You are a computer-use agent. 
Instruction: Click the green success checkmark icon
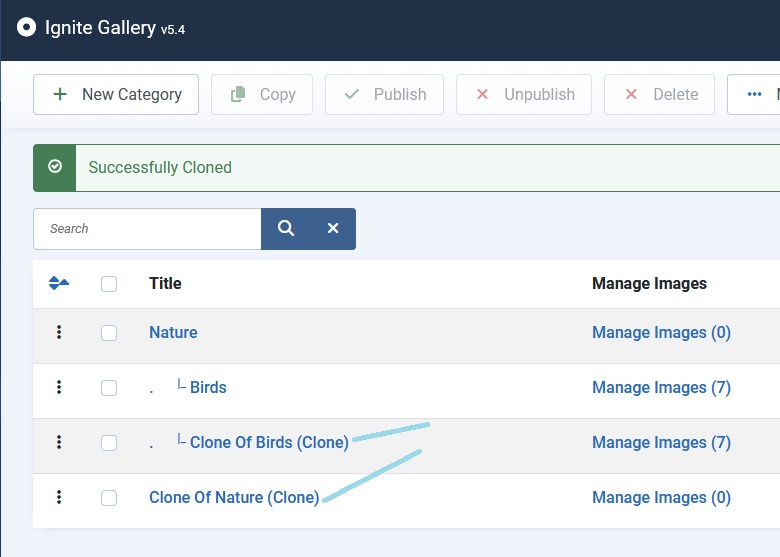pyautogui.click(x=55, y=167)
